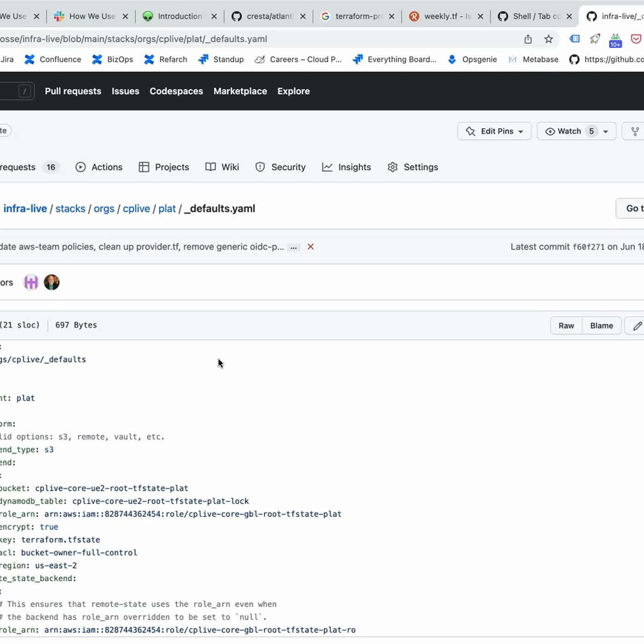Click the red failed commit status icon
Viewport: 644px width, 644px height.
click(310, 247)
